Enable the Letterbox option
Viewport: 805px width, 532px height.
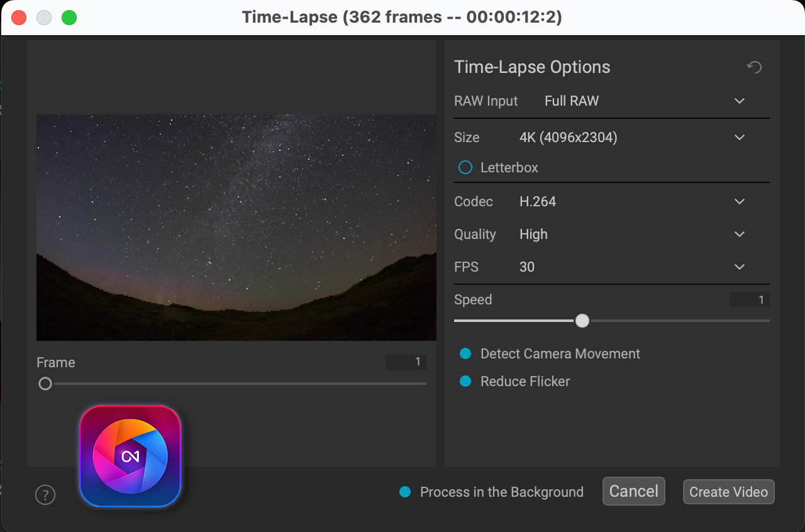coord(465,168)
